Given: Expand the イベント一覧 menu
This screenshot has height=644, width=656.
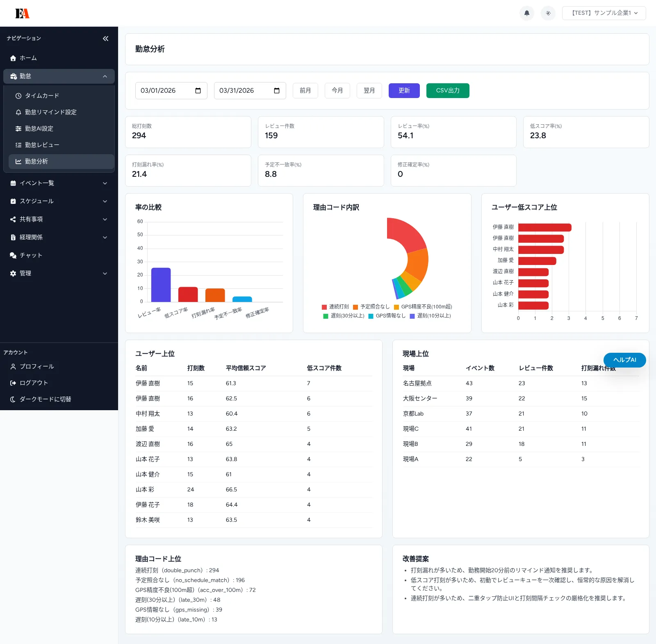Looking at the screenshot, I should point(59,183).
